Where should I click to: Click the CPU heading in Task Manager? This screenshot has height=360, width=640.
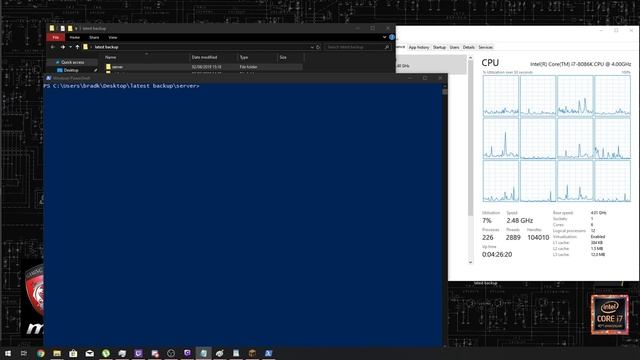click(490, 63)
